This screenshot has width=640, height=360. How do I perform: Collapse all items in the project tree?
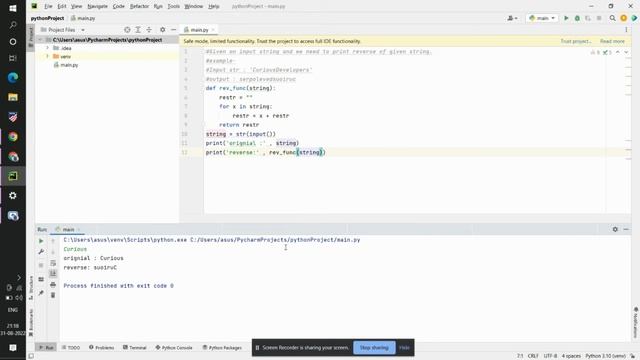point(149,30)
